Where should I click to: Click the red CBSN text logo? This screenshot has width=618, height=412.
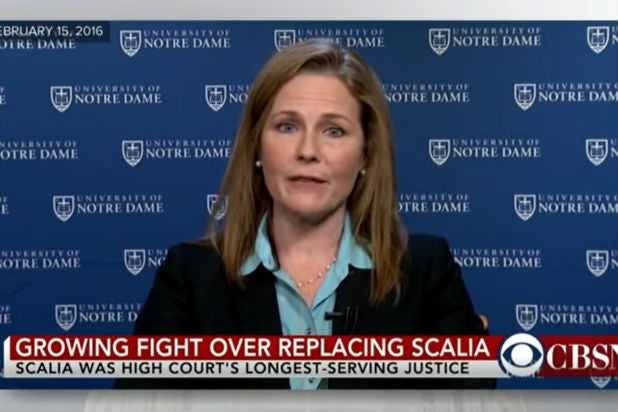[582, 356]
